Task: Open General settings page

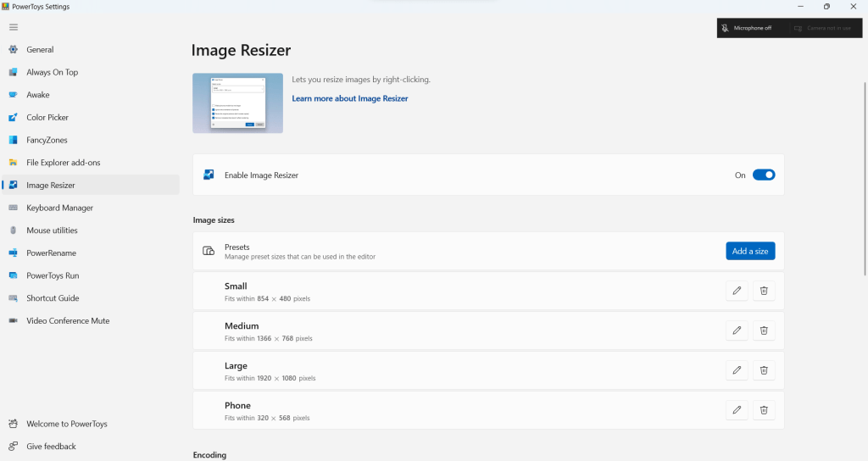Action: (x=91, y=49)
